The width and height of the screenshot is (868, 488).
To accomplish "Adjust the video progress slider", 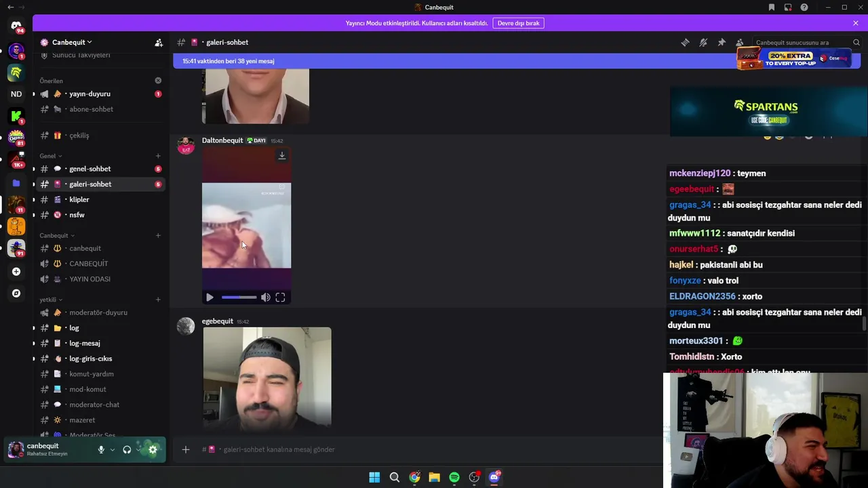I will [239, 298].
